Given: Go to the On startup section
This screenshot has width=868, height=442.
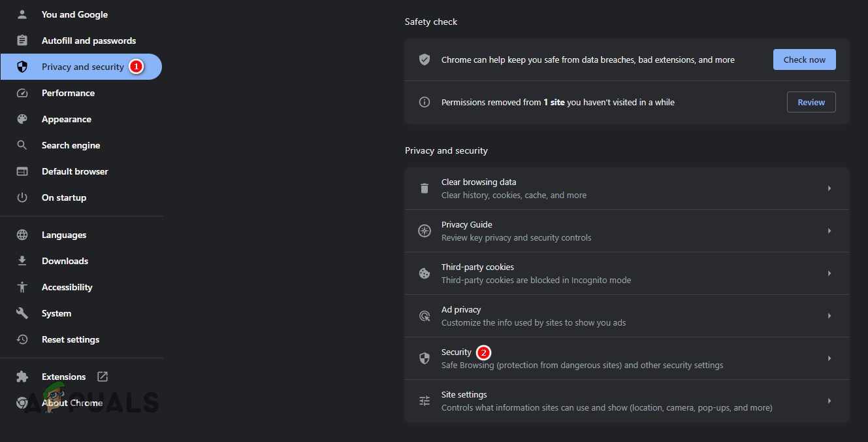Looking at the screenshot, I should 64,197.
